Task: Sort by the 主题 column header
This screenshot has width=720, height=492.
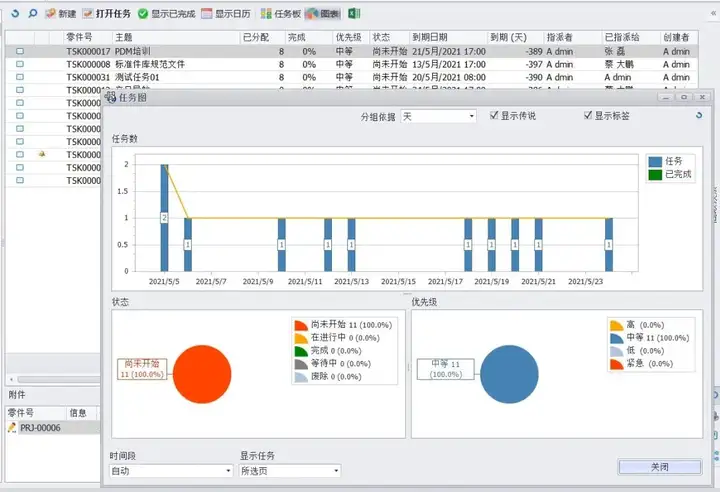Action: click(x=176, y=37)
